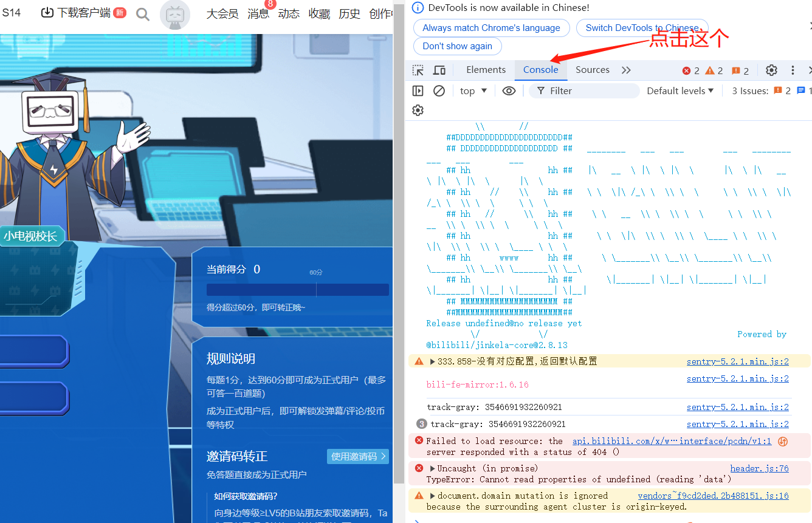Viewport: 812px width, 523px height.
Task: Switch to the Sources tab
Action: (x=592, y=70)
